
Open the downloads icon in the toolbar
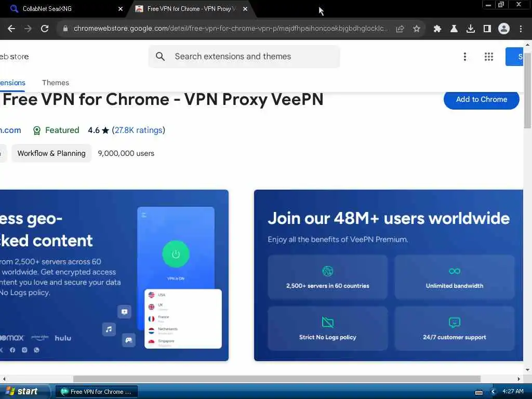[471, 29]
